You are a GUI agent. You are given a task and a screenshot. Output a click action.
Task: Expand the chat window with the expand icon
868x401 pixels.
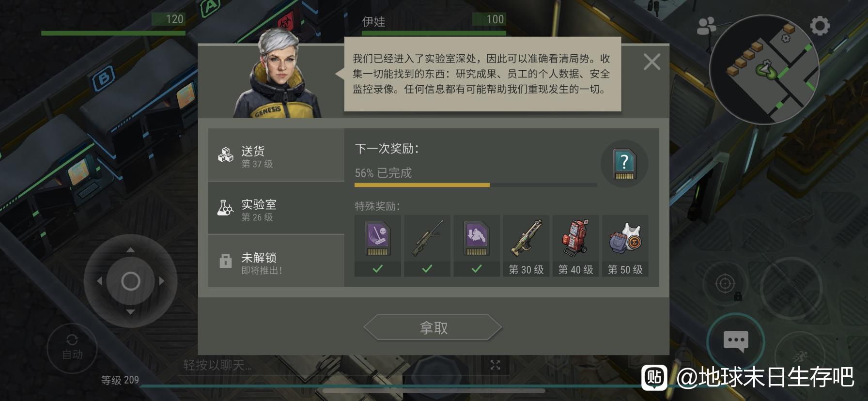tap(495, 365)
